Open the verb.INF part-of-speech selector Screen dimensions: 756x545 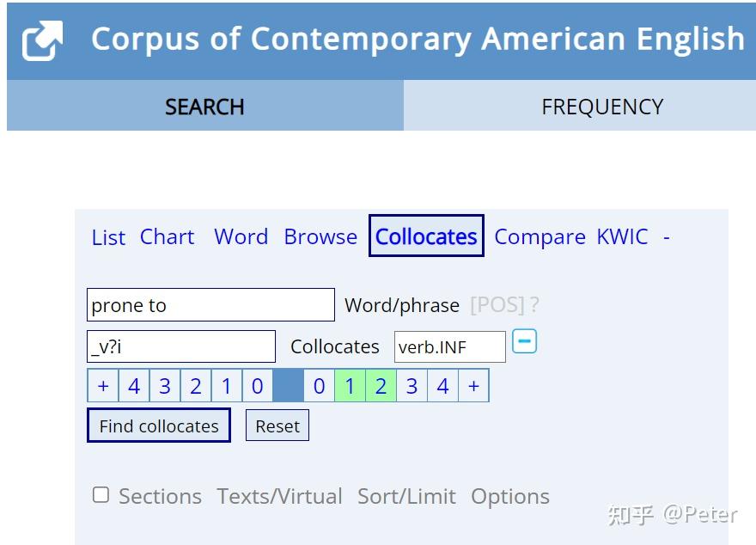[450, 346]
